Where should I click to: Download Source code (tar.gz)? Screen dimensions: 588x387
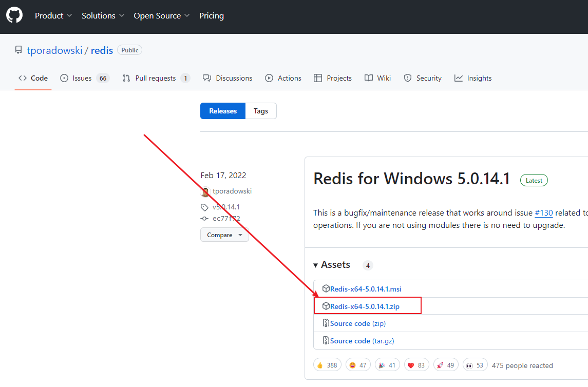coord(362,341)
